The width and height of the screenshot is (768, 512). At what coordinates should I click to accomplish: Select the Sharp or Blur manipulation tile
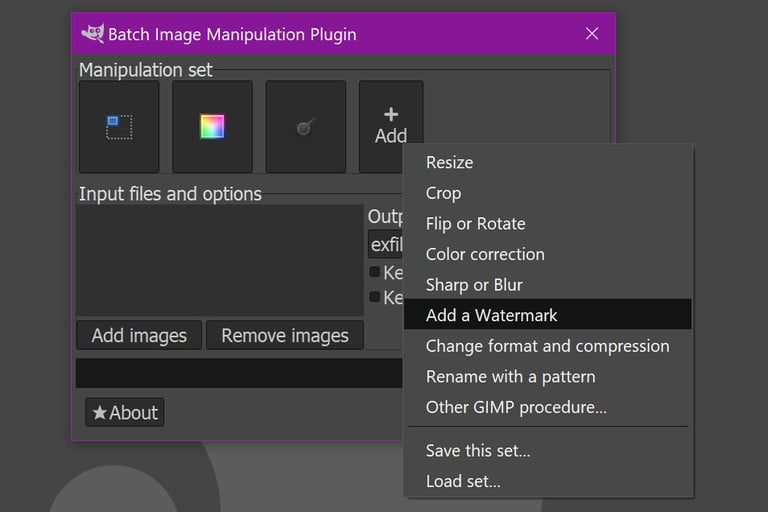306,127
